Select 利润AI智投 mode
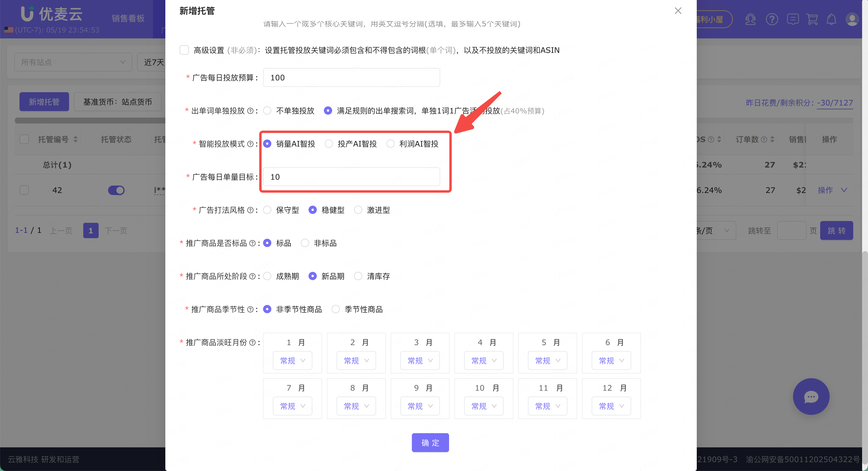Screen dimensions: 868x471 coord(391,144)
